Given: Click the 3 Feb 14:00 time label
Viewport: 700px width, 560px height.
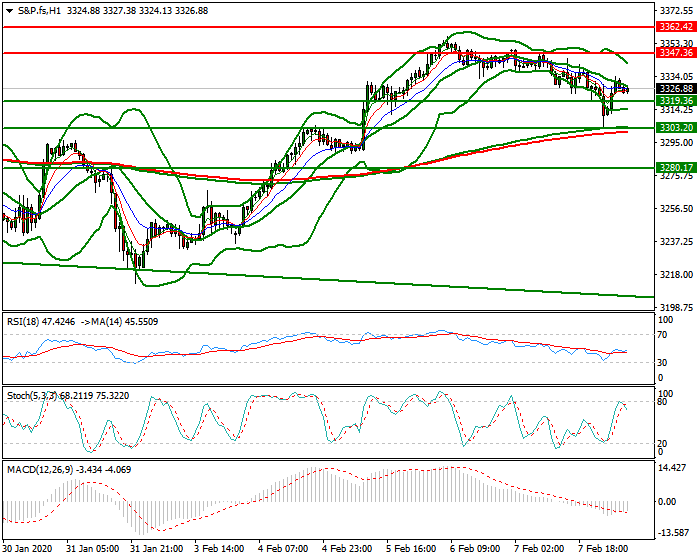Looking at the screenshot, I should point(219,549).
